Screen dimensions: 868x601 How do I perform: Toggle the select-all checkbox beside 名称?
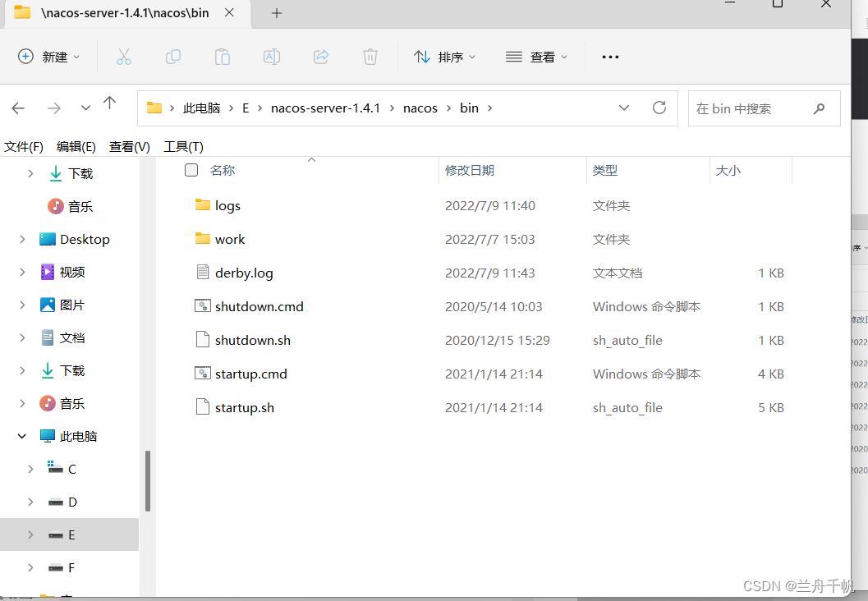pyautogui.click(x=191, y=170)
